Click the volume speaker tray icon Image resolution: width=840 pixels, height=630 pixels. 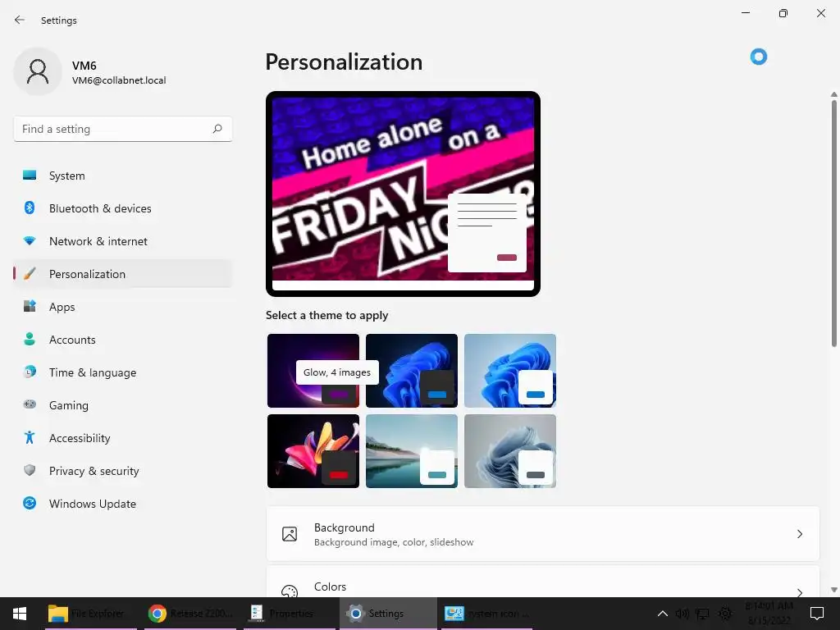[x=682, y=614]
